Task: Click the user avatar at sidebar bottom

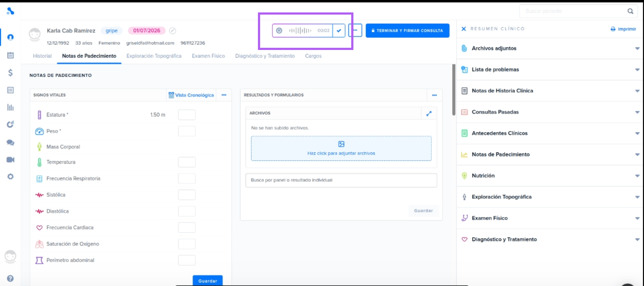Action: pos(10,256)
